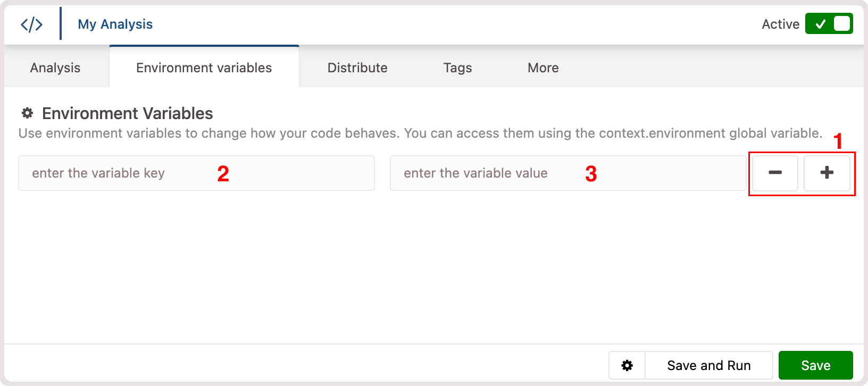Click the environment variables description text
This screenshot has height=386, width=868.
(420, 133)
